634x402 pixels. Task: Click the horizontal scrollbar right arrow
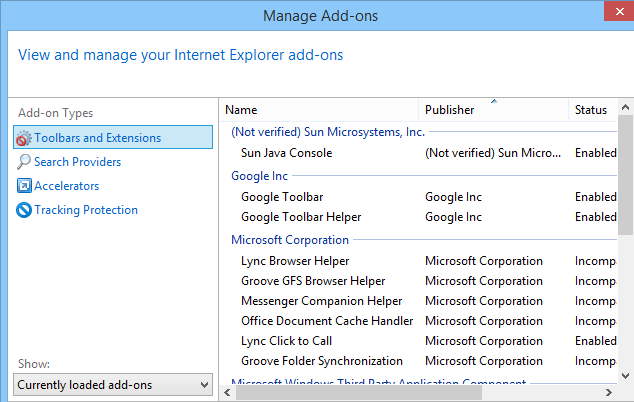[x=609, y=392]
